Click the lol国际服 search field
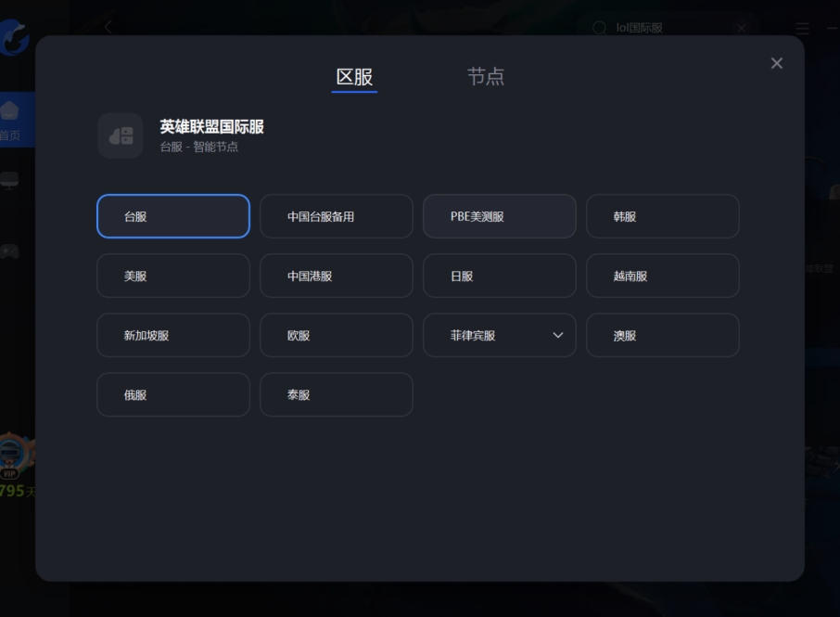Viewport: 840px width, 617px height. click(x=669, y=28)
